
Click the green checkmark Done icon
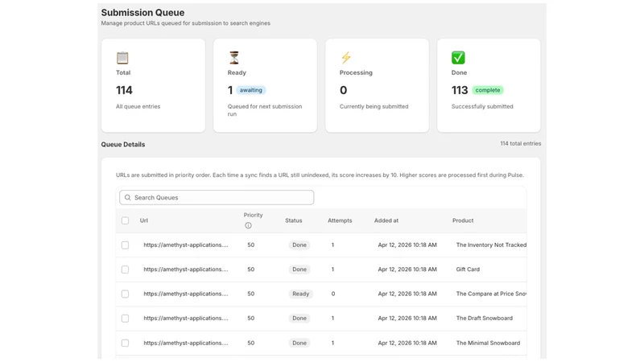(x=458, y=57)
